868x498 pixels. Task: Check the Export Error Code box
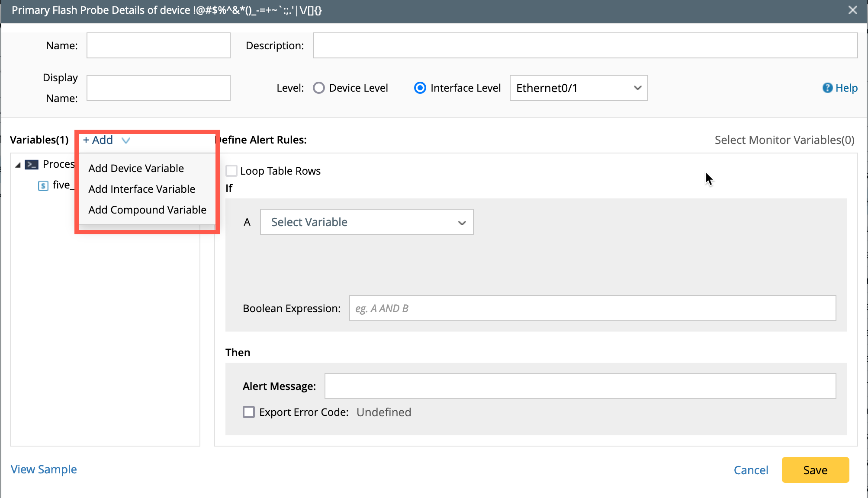(249, 412)
